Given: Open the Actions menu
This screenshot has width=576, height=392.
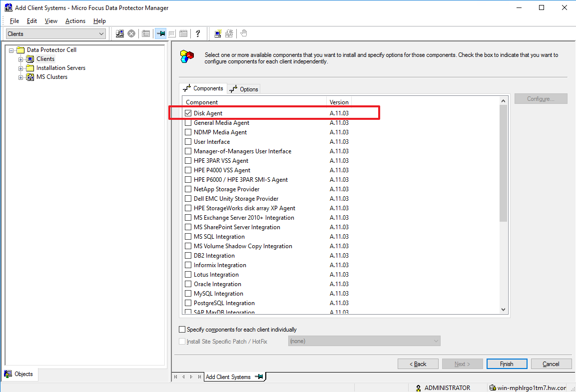Looking at the screenshot, I should pyautogui.click(x=75, y=21).
